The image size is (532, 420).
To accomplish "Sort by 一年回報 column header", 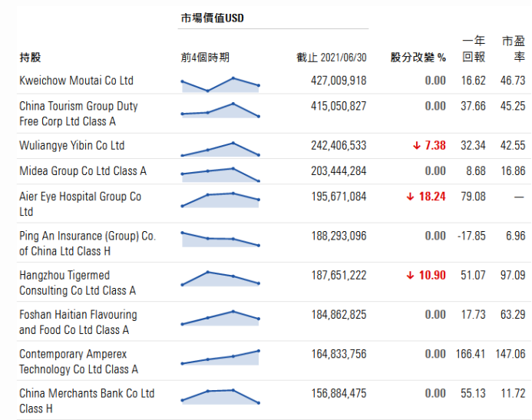I will click(474, 48).
